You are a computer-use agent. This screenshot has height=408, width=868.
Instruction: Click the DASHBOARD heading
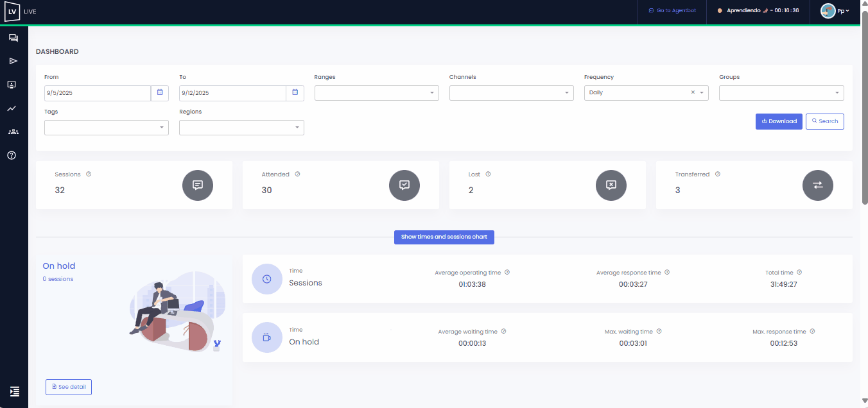[x=57, y=52]
